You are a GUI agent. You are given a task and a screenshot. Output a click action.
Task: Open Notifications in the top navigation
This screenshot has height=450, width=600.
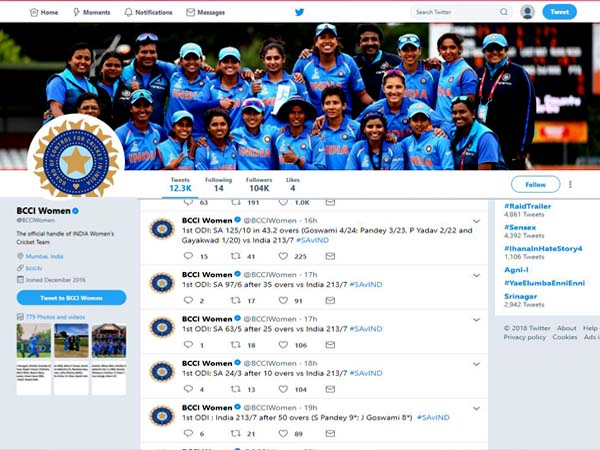(x=148, y=12)
